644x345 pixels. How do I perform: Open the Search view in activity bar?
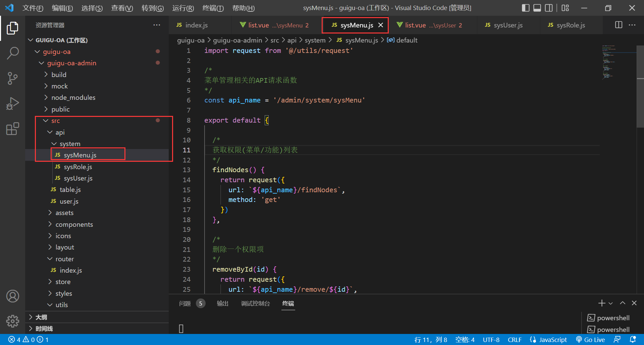click(x=12, y=53)
